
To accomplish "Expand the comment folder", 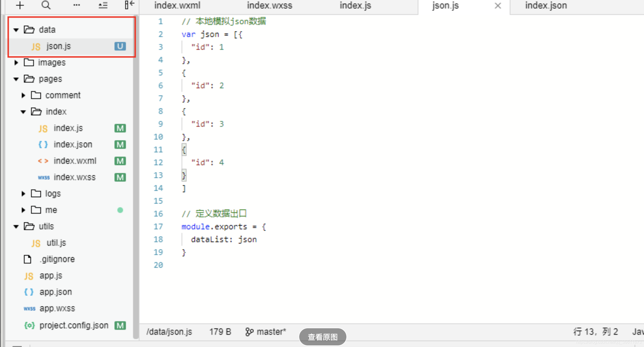I will click(23, 95).
